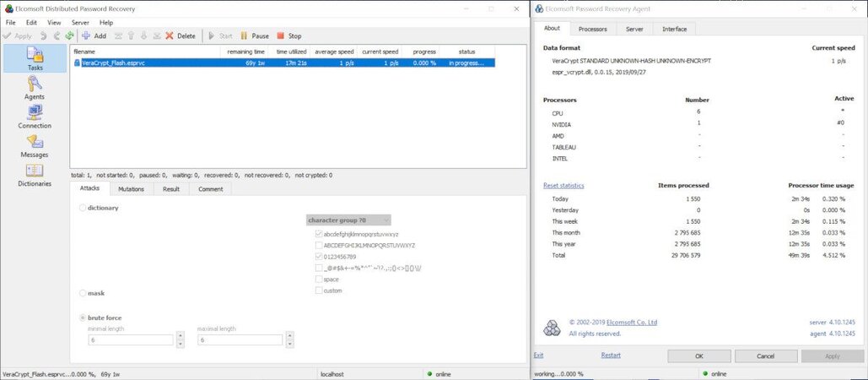This screenshot has height=380, width=868.
Task: Switch to the Mutations tab
Action: [132, 189]
